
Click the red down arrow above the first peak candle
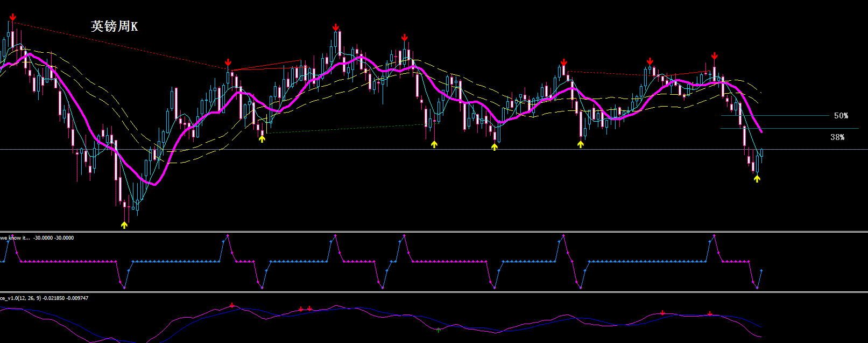pos(12,18)
